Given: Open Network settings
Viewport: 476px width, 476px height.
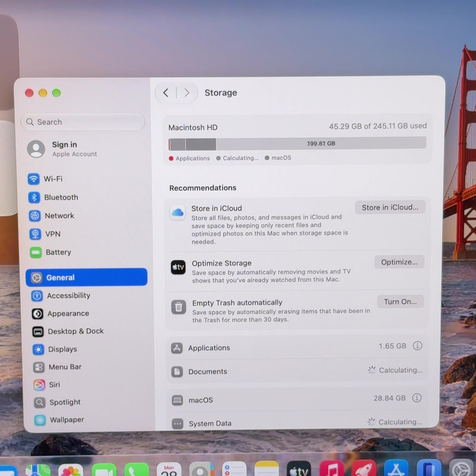Looking at the screenshot, I should click(x=52, y=216).
